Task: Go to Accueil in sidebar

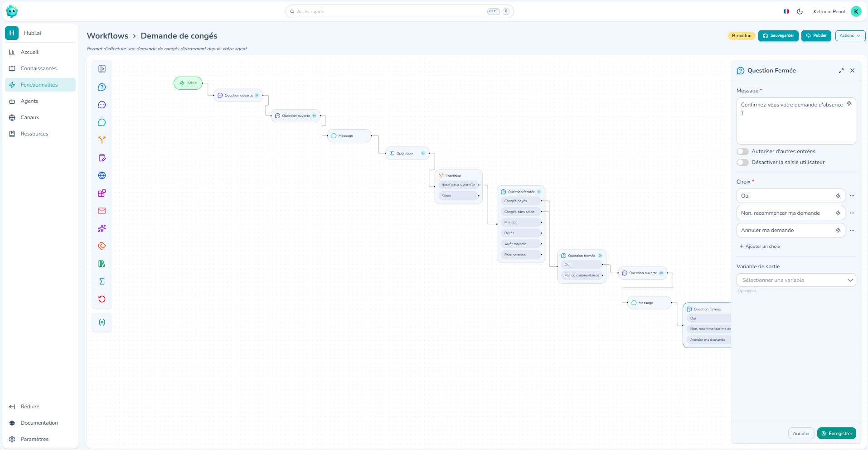Action: (x=40, y=52)
